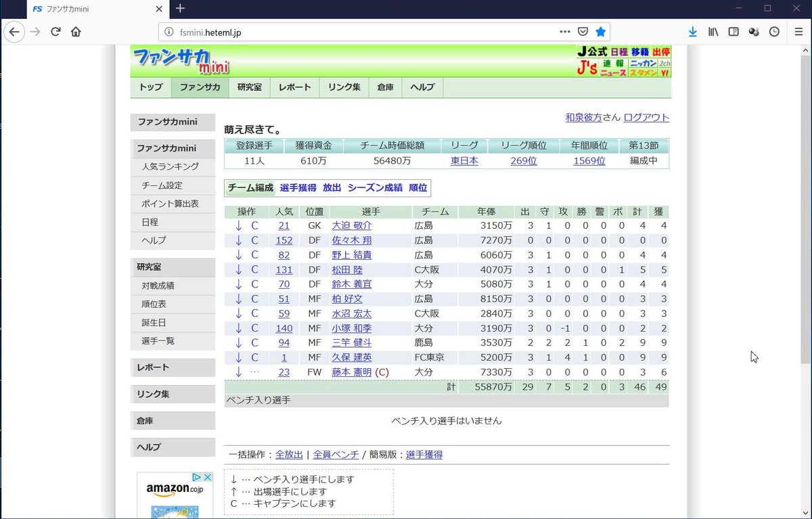This screenshot has width=812, height=519.
Task: Click the extension icon beside sidebar icon
Action: tap(754, 32)
